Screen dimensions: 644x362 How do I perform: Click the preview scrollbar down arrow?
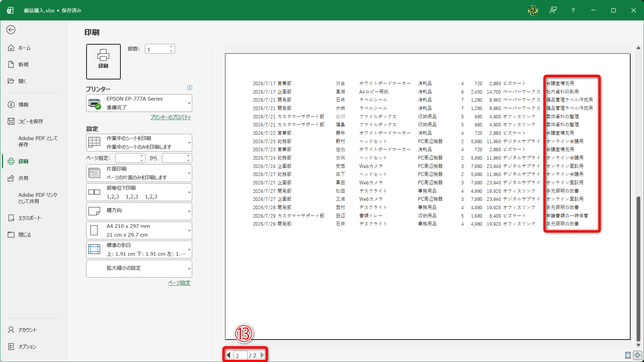(638, 345)
